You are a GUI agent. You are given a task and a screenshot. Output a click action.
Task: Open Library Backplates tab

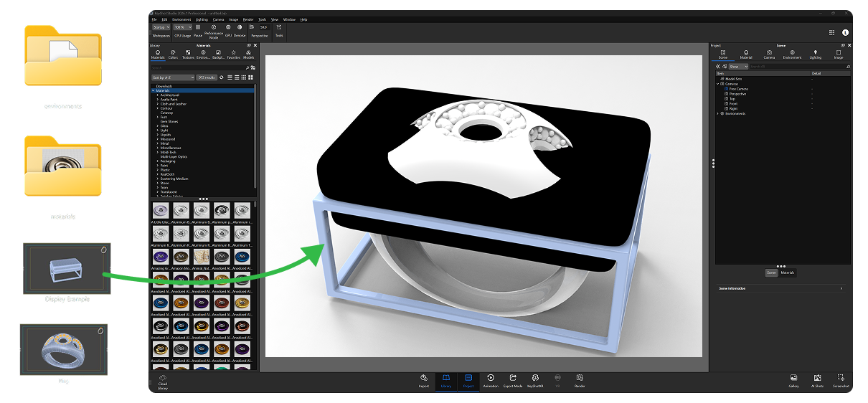pyautogui.click(x=219, y=54)
